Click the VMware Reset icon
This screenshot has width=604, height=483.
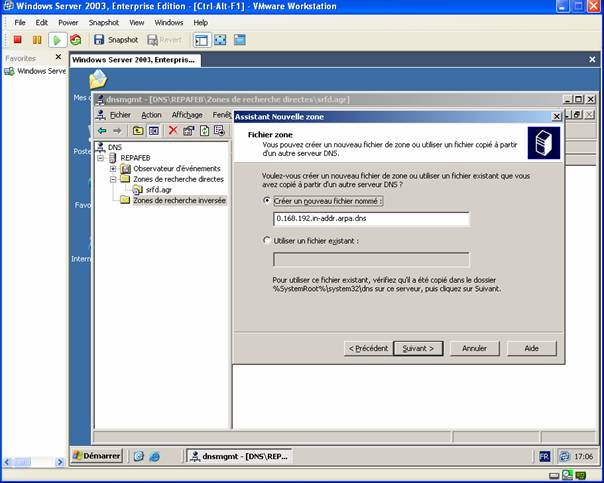point(76,40)
